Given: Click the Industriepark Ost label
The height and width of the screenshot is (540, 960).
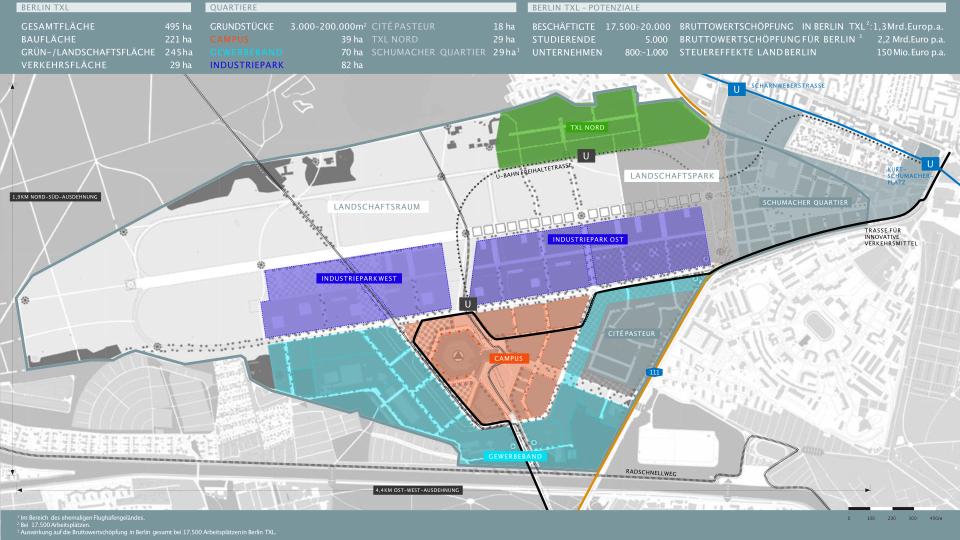Looking at the screenshot, I should 586,240.
